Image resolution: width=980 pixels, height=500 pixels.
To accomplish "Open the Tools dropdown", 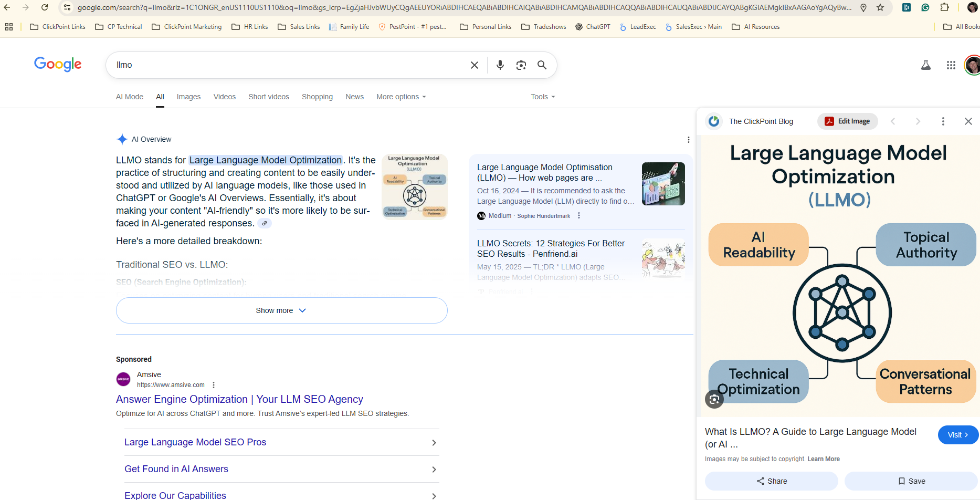I will click(543, 97).
